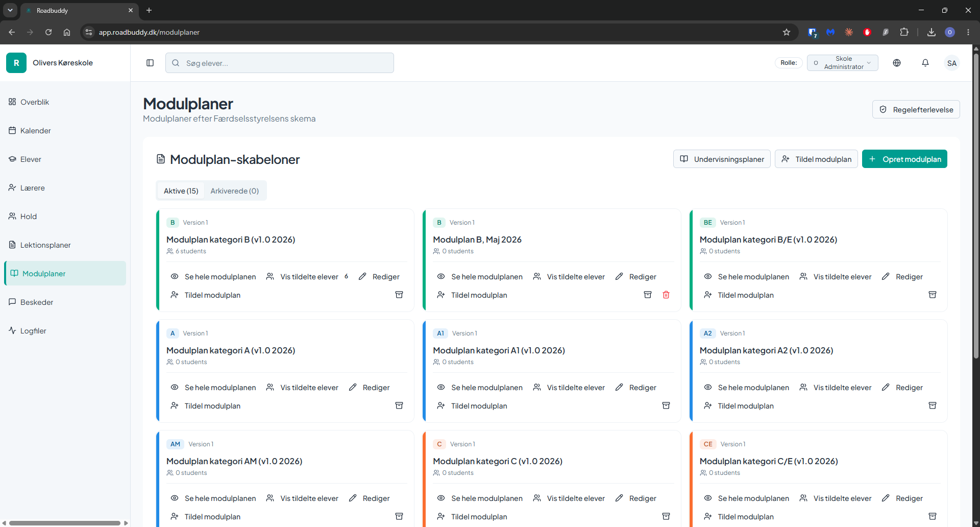View site information icon in address bar
Viewport: 980px width, 527px height.
89,32
